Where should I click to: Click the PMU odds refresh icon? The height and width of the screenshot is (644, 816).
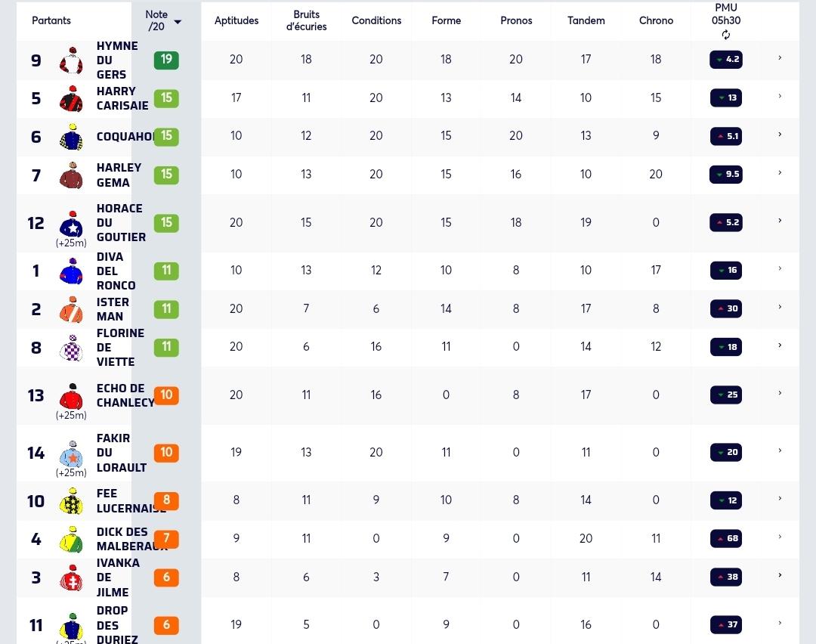coord(726,35)
